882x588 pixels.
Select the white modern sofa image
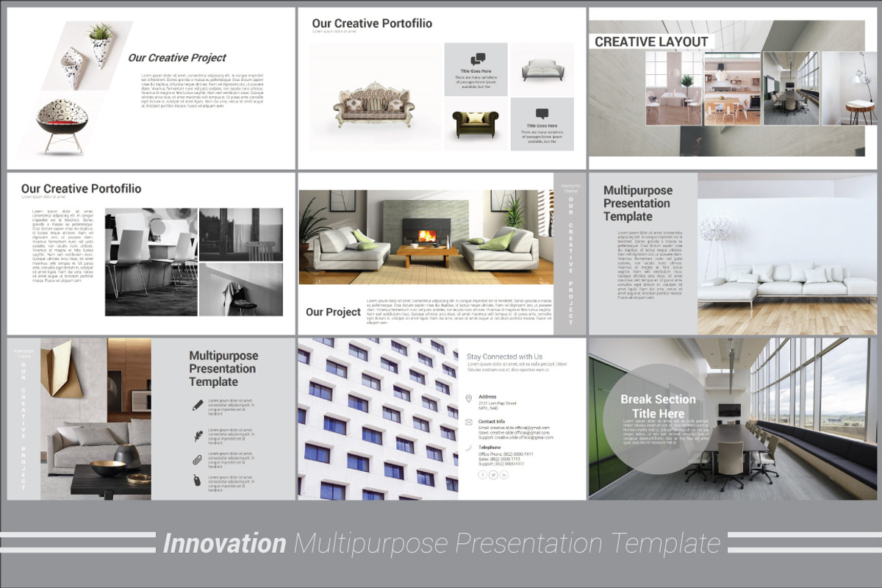point(542,70)
